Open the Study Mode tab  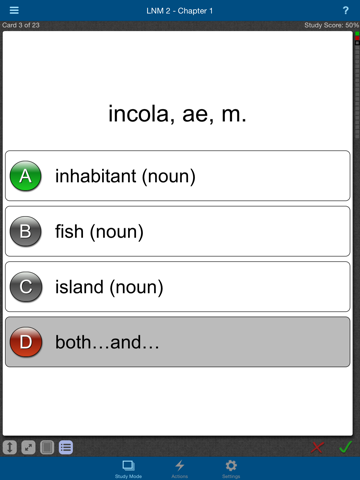point(128,468)
